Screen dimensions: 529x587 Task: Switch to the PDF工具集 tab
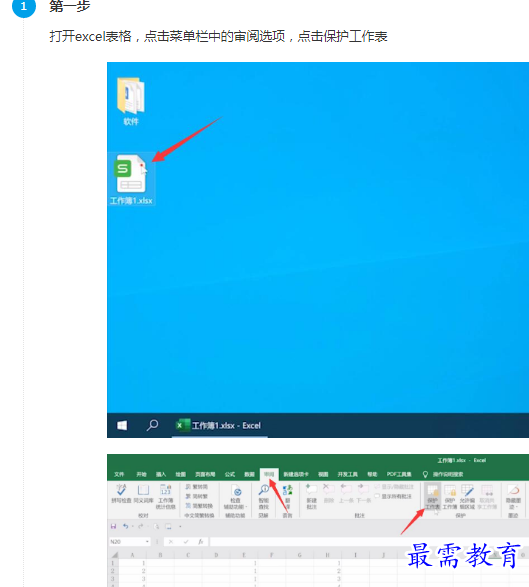[399, 474]
